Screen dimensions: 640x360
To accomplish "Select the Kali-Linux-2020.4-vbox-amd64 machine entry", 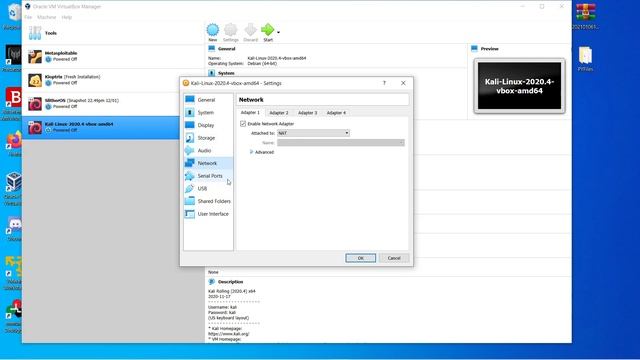I will (x=101, y=127).
